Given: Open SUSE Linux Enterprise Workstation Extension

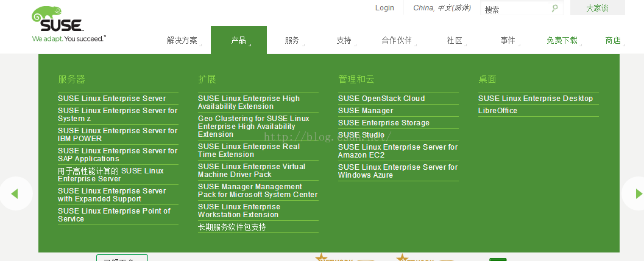Looking at the screenshot, I should click(x=239, y=211).
